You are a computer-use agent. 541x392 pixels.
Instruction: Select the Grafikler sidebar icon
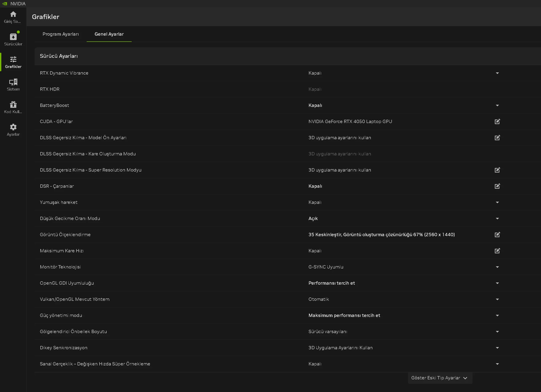pos(13,62)
